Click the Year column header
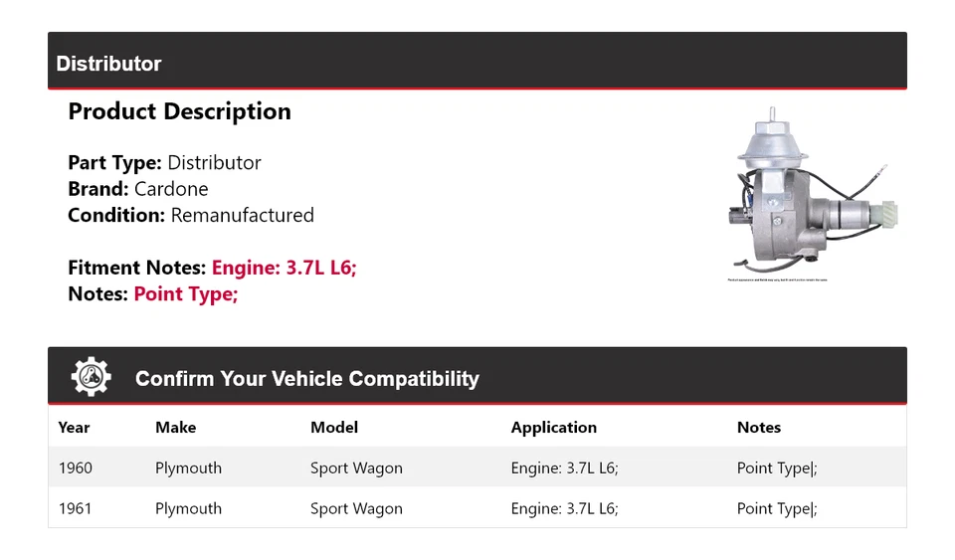955x560 pixels. 74,428
